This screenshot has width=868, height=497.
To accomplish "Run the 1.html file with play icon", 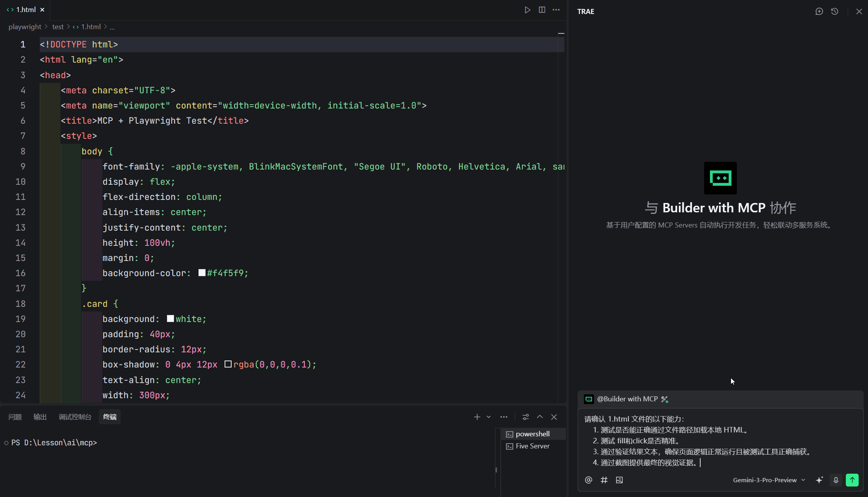I will (527, 10).
